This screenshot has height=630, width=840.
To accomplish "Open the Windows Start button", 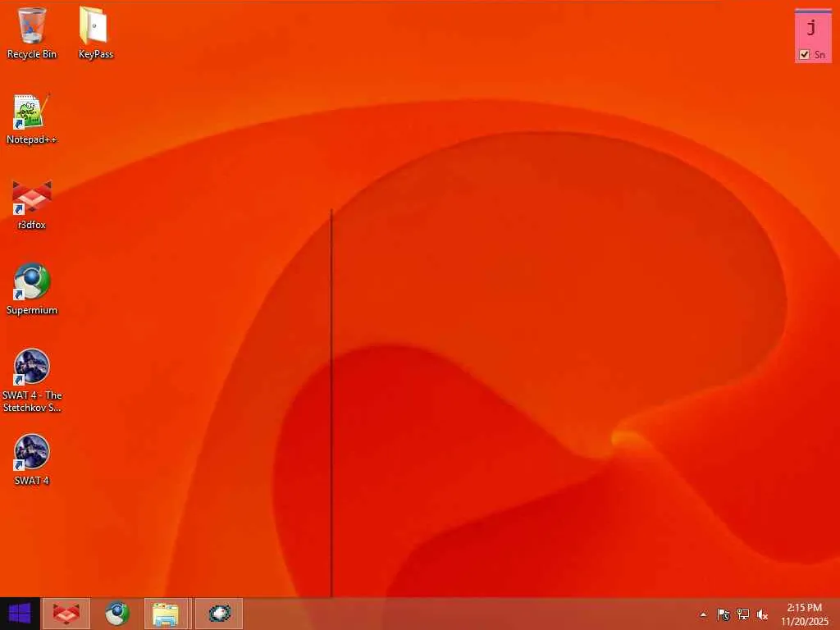I will coord(20,614).
